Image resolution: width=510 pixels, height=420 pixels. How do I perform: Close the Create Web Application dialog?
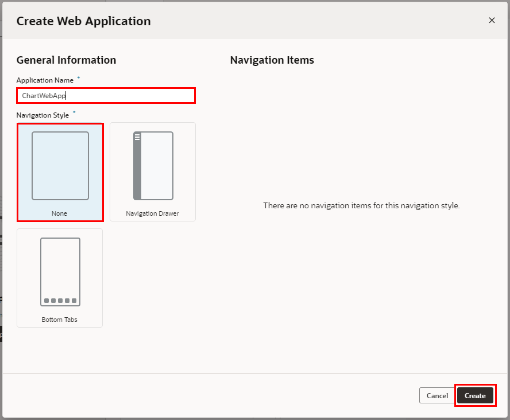492,20
